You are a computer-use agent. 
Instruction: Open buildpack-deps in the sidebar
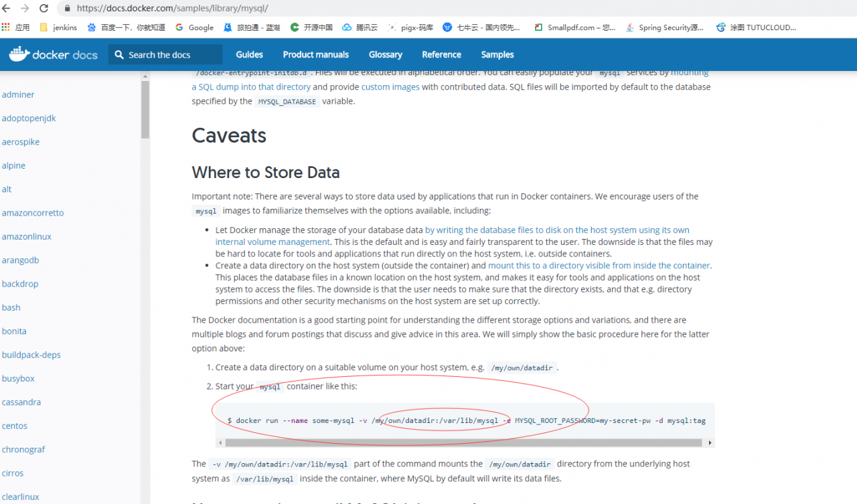click(31, 355)
